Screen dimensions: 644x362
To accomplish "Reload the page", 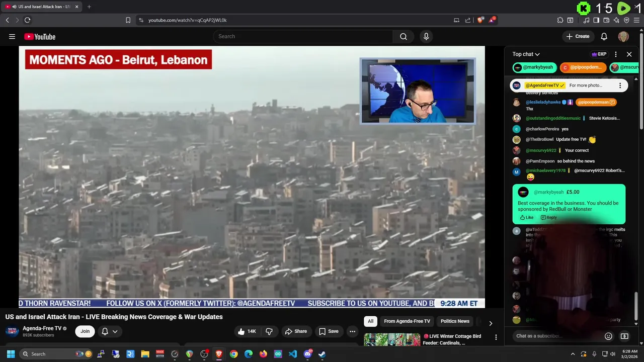I will click(27, 20).
